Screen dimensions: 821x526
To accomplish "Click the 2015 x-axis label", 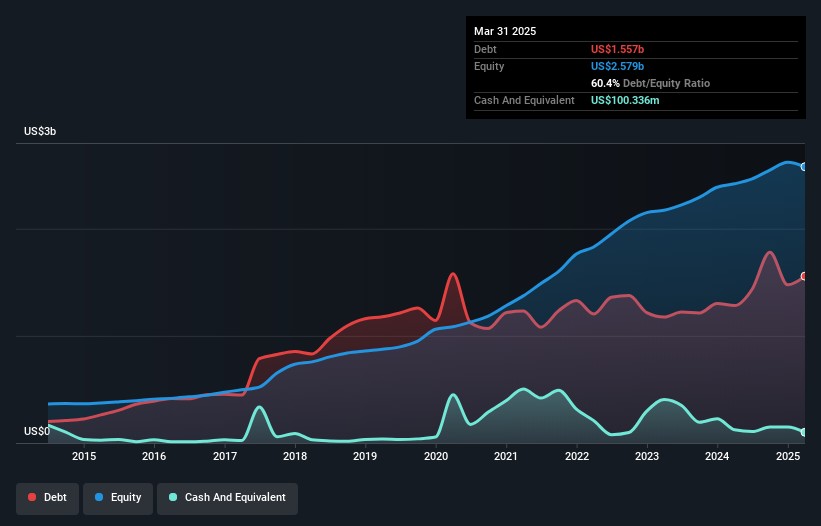I will click(x=84, y=457).
